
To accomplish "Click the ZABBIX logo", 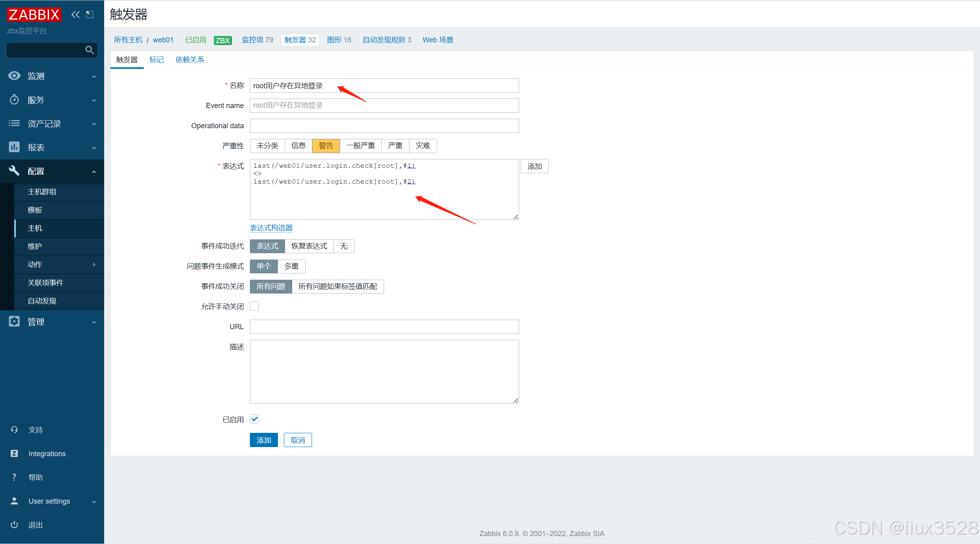I will pos(34,15).
